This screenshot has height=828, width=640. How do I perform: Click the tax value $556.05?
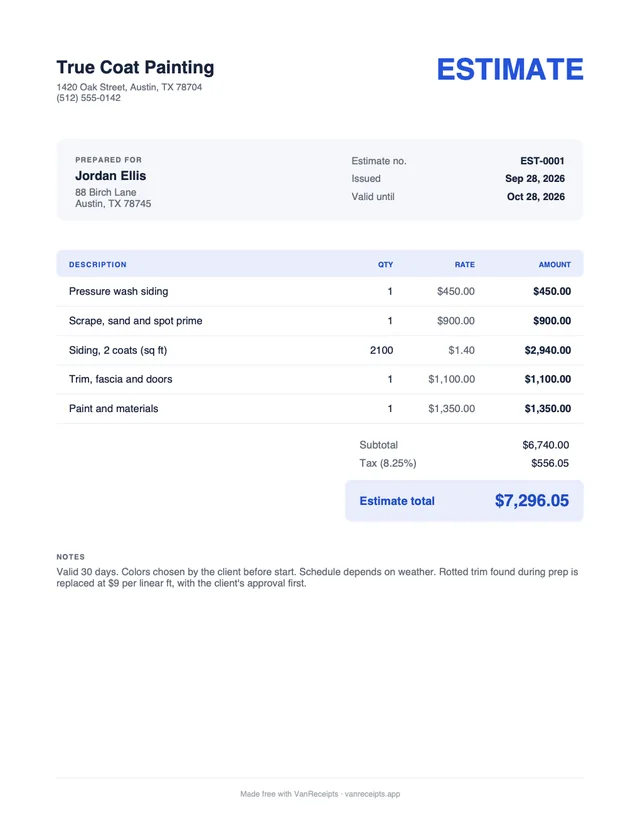pyautogui.click(x=550, y=463)
